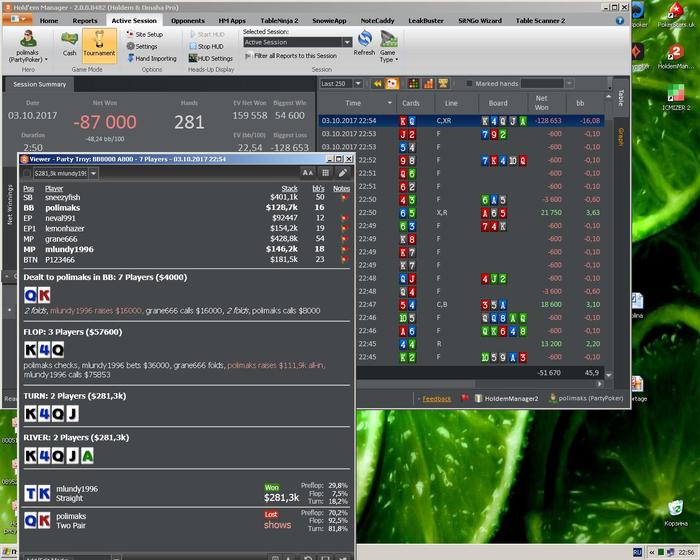The width and height of the screenshot is (700, 560).
Task: Open the grid view icon in Viewer
Action: point(325,173)
